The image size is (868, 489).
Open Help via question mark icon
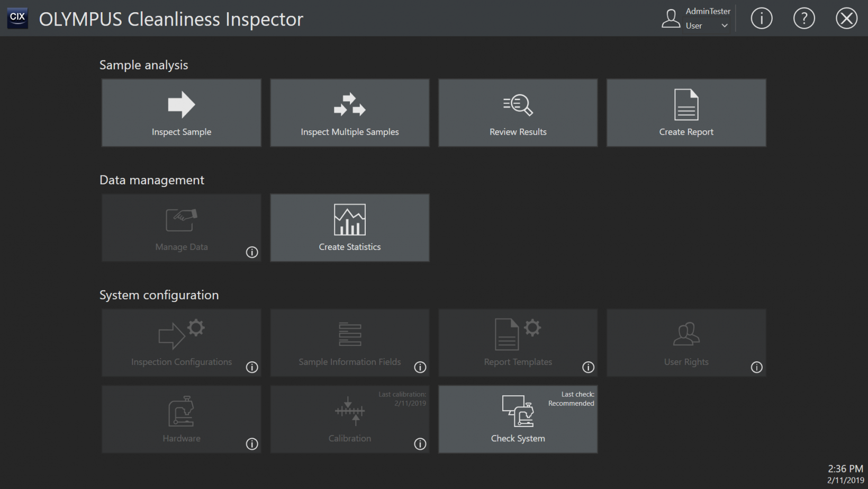click(x=803, y=19)
